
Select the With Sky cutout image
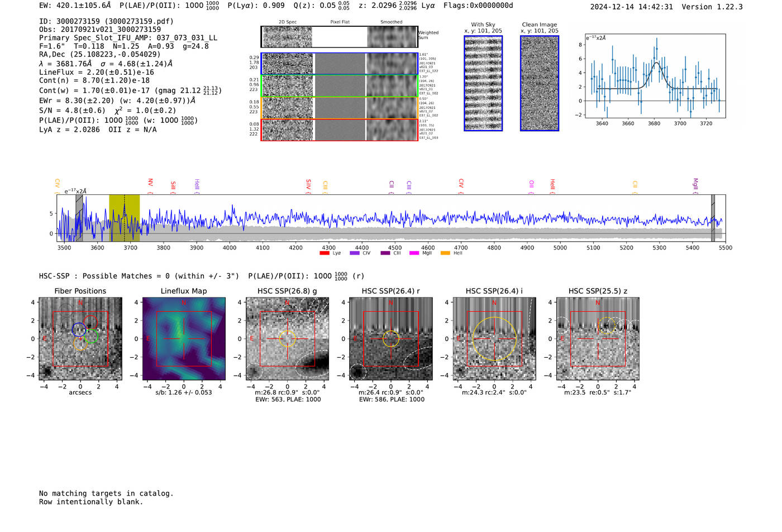coord(483,83)
